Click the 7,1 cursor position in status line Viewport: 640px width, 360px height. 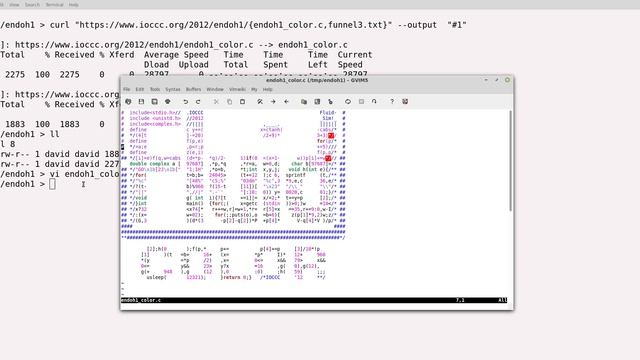tap(460, 300)
